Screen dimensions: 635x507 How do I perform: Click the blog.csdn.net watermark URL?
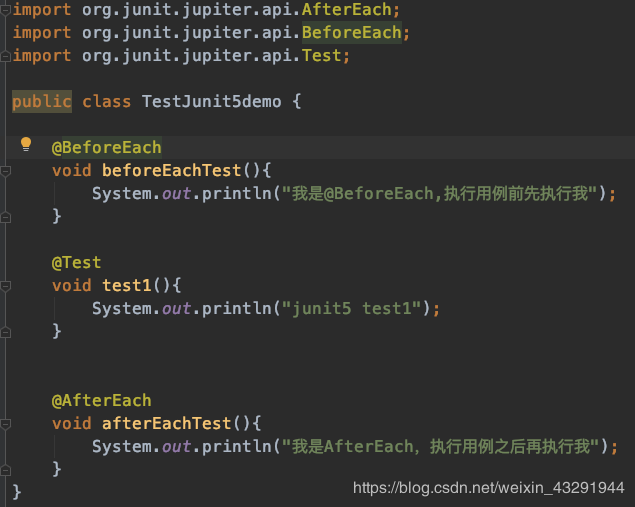489,488
